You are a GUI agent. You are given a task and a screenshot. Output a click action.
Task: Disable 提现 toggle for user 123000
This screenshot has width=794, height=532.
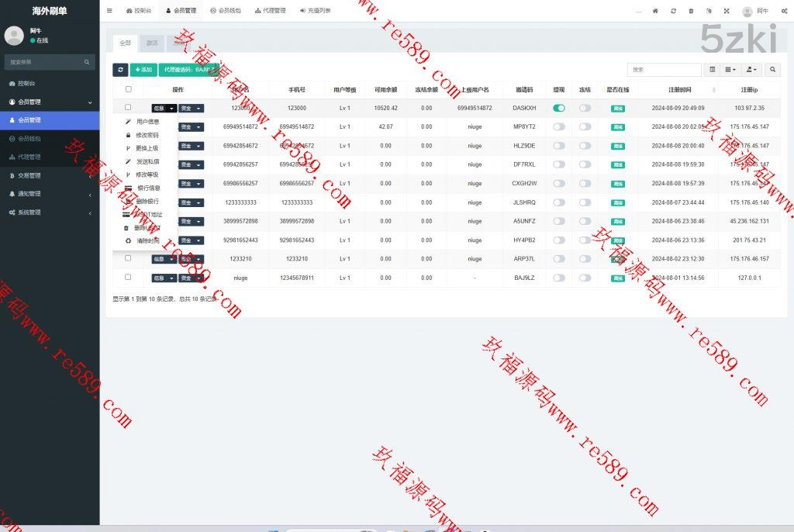click(558, 108)
